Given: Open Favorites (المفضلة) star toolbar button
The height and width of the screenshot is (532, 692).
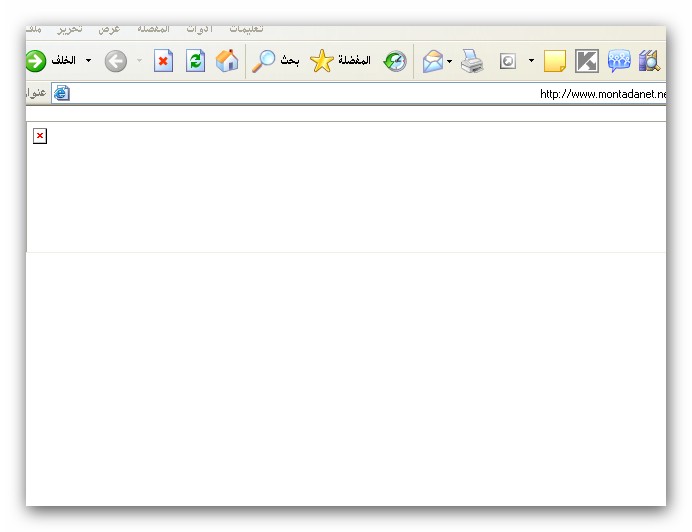Looking at the screenshot, I should [322, 61].
